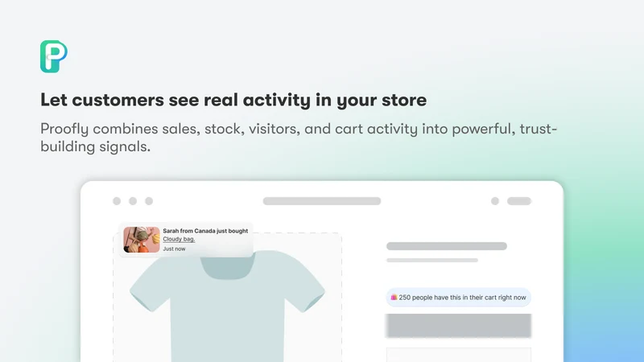
Task: Click the thin subtitle placeholder line
Action: coord(432,260)
